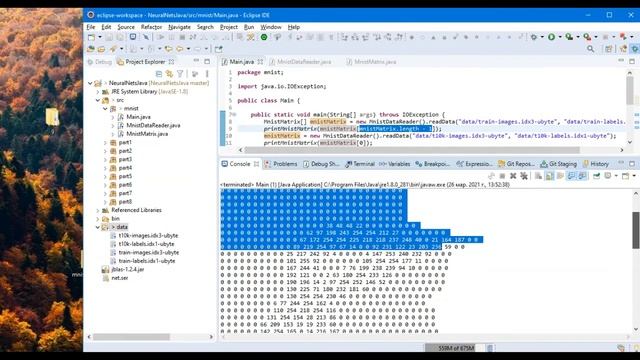Click the Open Perspective icon
The width and height of the screenshot is (640, 360).
(x=609, y=49)
